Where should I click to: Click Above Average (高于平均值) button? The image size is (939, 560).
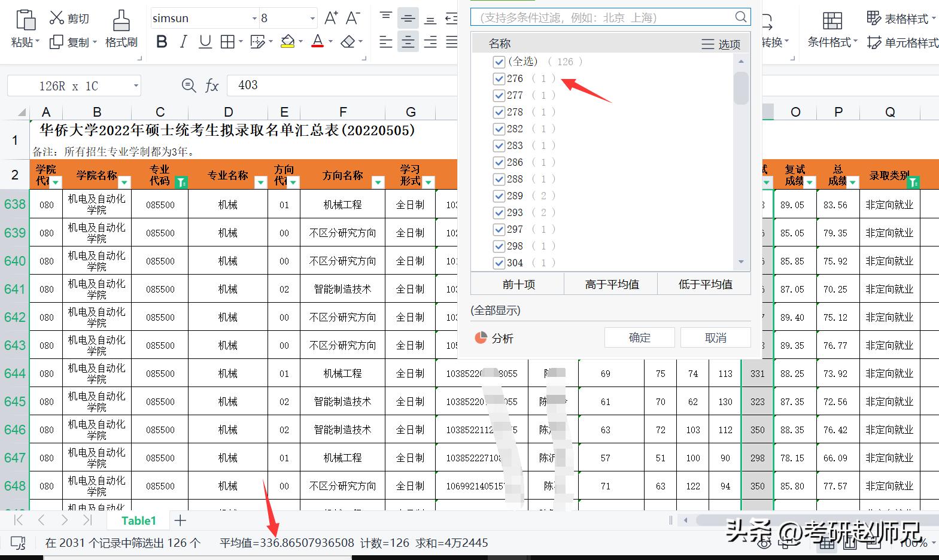point(612,284)
